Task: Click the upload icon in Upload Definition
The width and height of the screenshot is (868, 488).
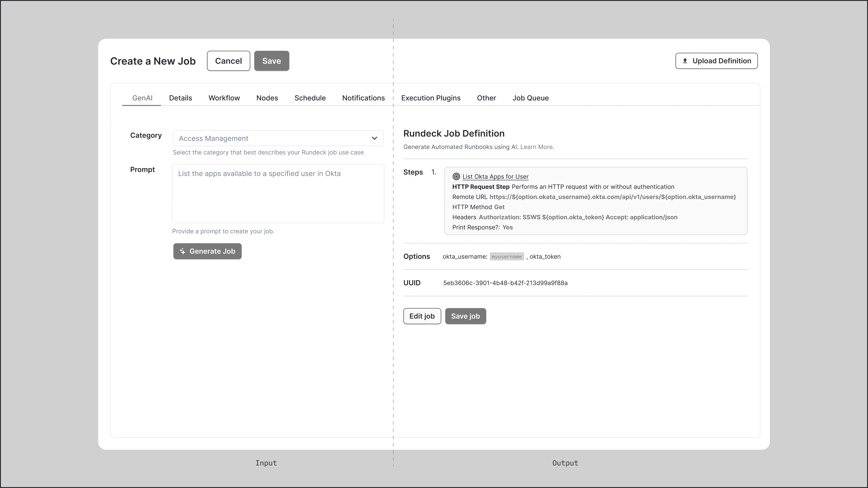Action: tap(685, 61)
